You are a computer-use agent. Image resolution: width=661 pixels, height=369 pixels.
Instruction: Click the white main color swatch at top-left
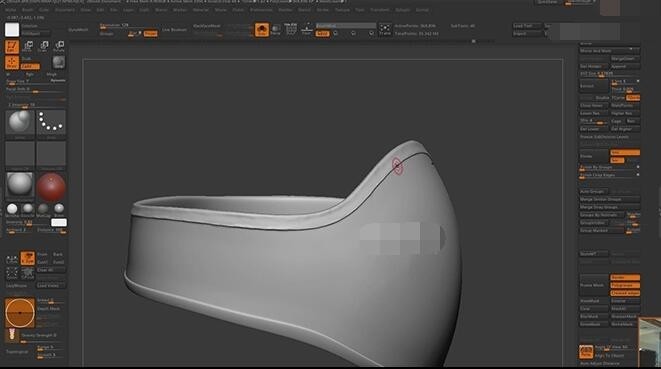(12, 30)
